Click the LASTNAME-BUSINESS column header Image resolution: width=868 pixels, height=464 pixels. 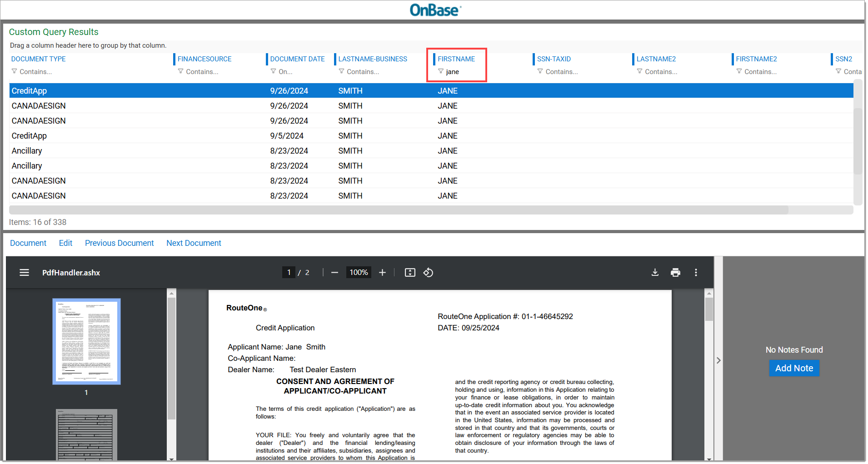[x=373, y=59]
